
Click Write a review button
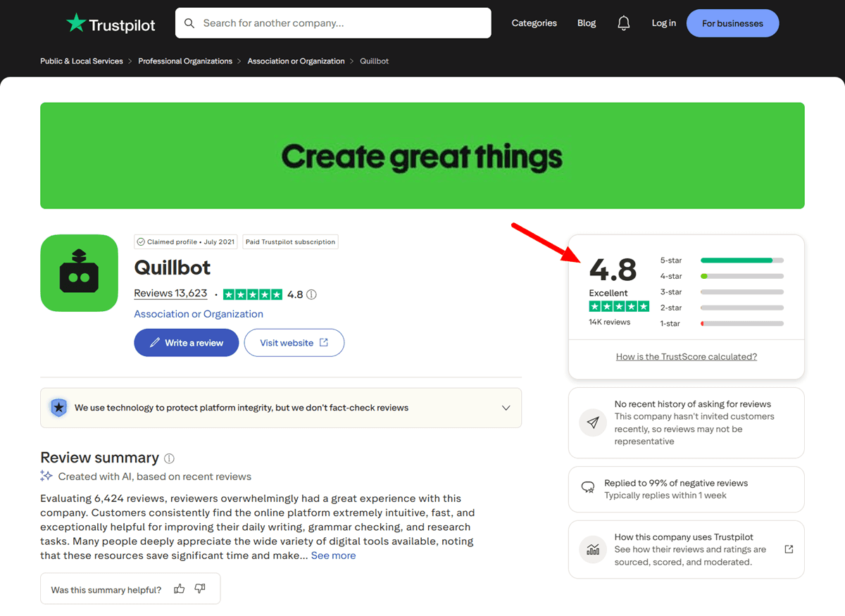tap(186, 343)
